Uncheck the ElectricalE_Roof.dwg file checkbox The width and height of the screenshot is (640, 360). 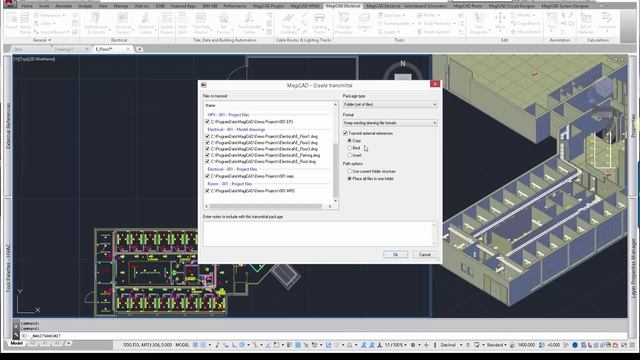207,162
